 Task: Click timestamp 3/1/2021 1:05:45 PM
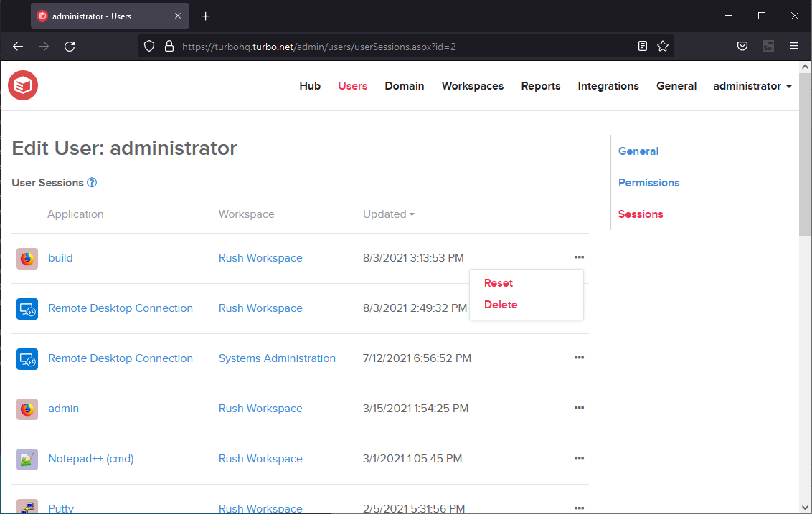[x=412, y=459]
